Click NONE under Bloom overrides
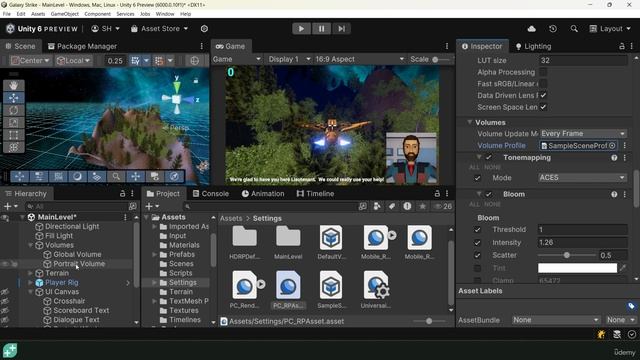640x360 pixels. click(x=492, y=204)
